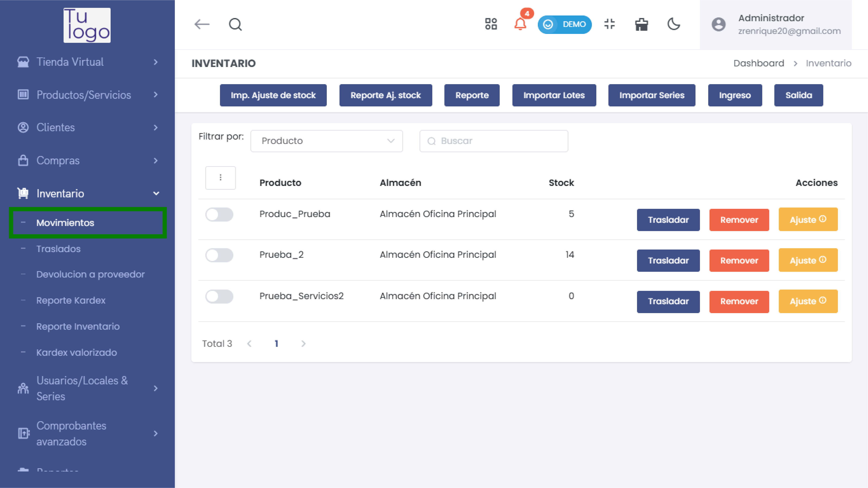Viewport: 868px width, 488px height.
Task: Click the gift box icon in header
Action: (x=641, y=24)
